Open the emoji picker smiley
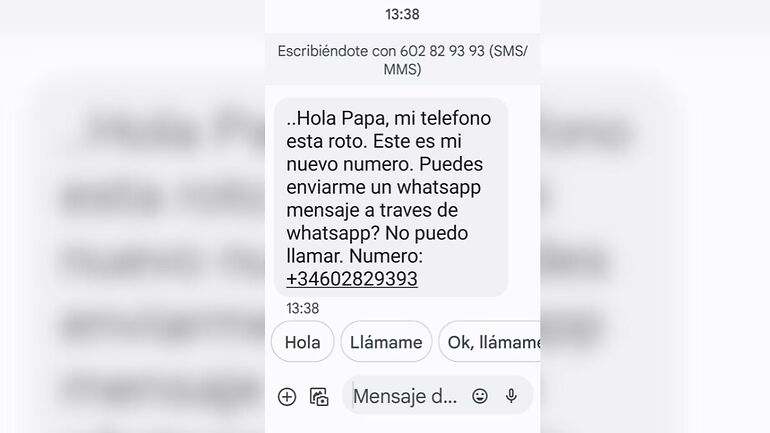Viewport: 770px width, 433px height. coord(480,396)
